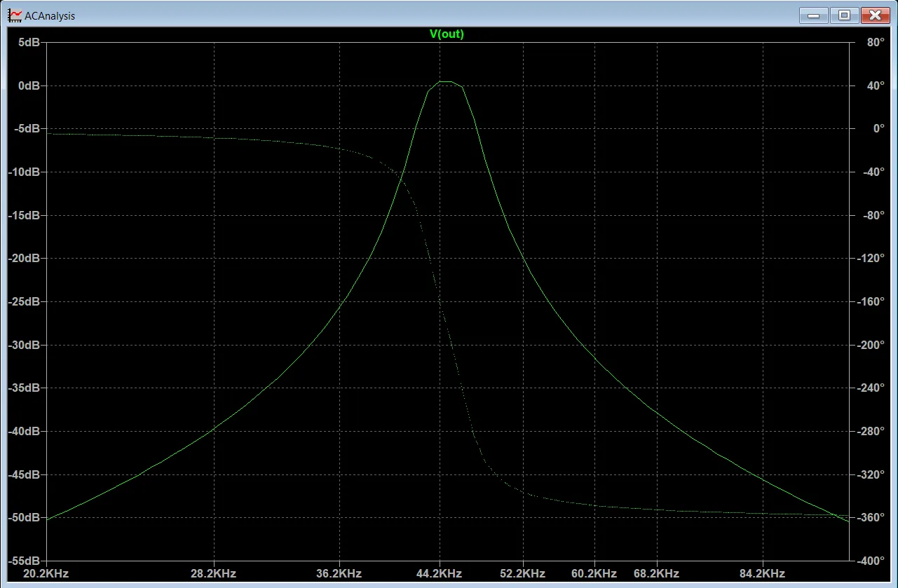Screen dimensions: 898x588
Task: Click the -20dB left axis label
Action: pyautogui.click(x=25, y=259)
